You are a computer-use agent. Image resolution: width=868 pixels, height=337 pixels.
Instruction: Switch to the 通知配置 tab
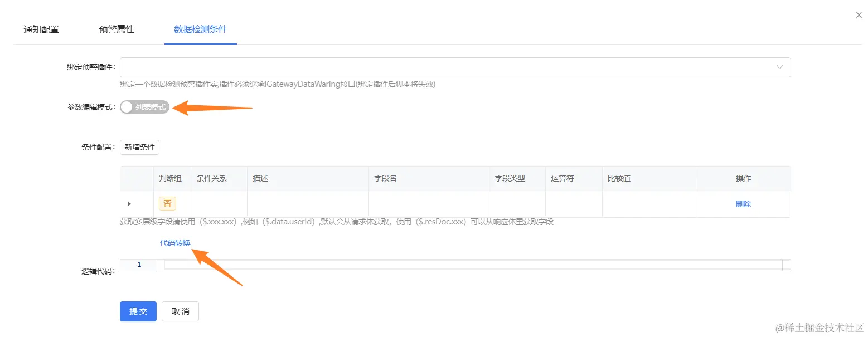click(x=41, y=30)
